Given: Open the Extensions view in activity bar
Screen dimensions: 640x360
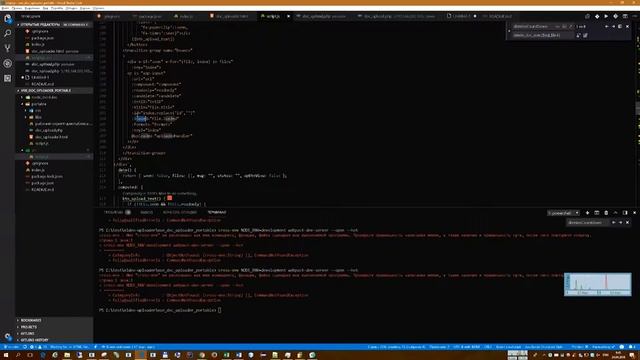Looking at the screenshot, I should pos(7,78).
